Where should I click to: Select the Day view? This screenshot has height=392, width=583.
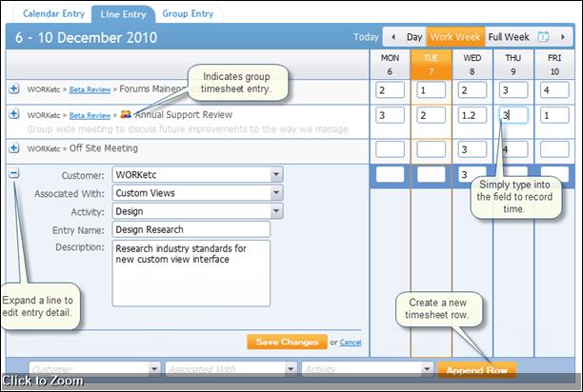(414, 37)
